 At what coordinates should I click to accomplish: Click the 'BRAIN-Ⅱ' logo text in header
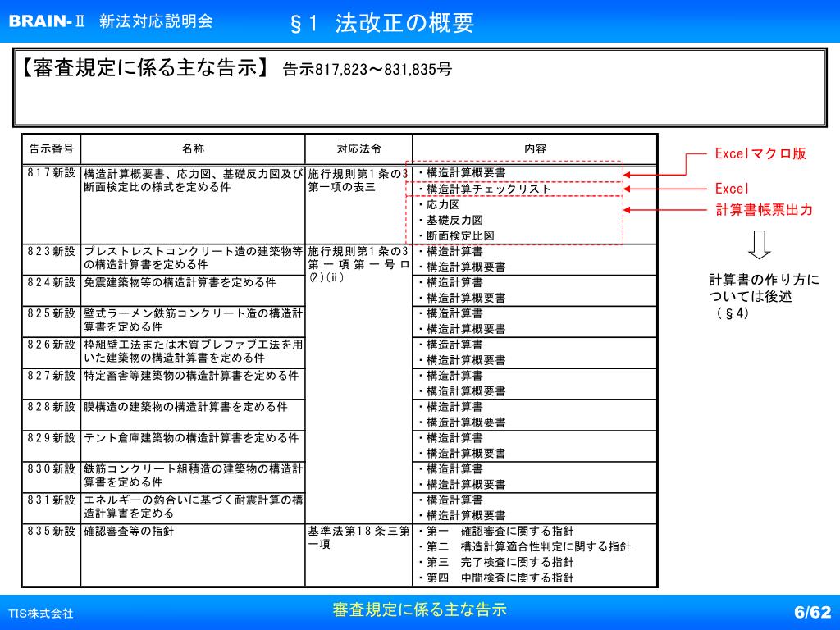pyautogui.click(x=47, y=21)
